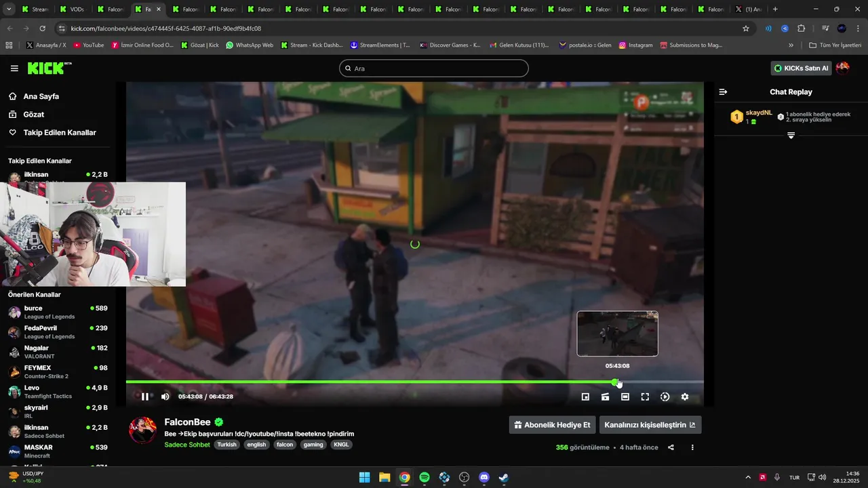The width and height of the screenshot is (868, 488).
Task: Switch to the X (1) Anasayfa tab
Action: pyautogui.click(x=748, y=9)
